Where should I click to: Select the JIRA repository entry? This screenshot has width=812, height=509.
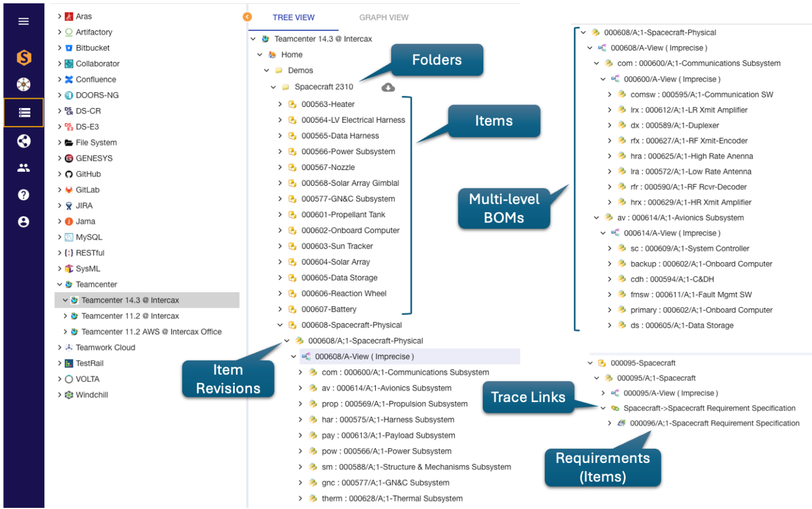click(x=84, y=206)
